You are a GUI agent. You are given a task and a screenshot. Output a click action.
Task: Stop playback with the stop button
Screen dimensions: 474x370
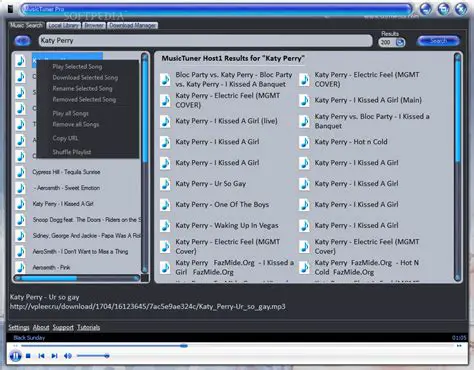[28, 356]
